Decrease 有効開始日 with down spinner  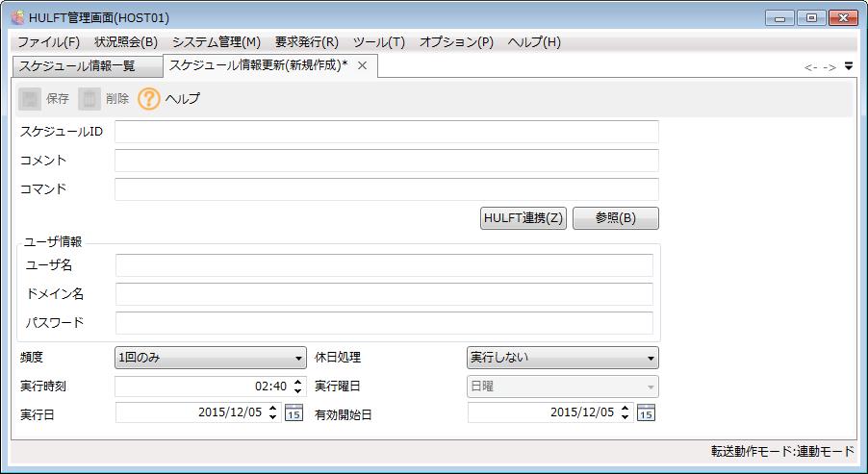[625, 417]
